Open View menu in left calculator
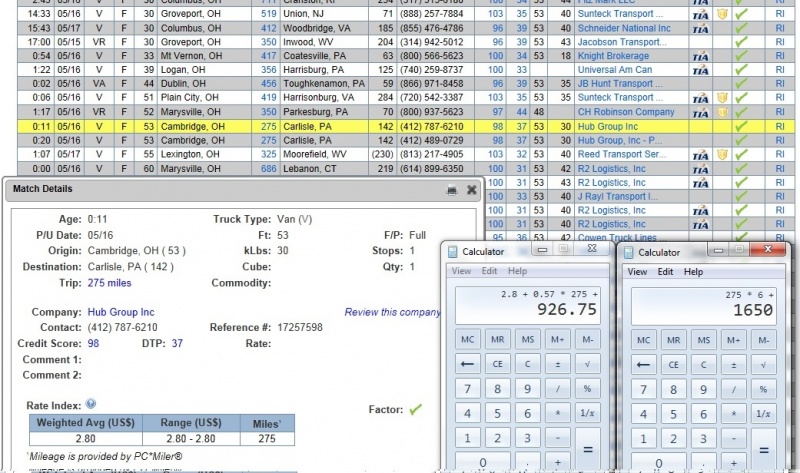800x473 pixels. tap(461, 271)
